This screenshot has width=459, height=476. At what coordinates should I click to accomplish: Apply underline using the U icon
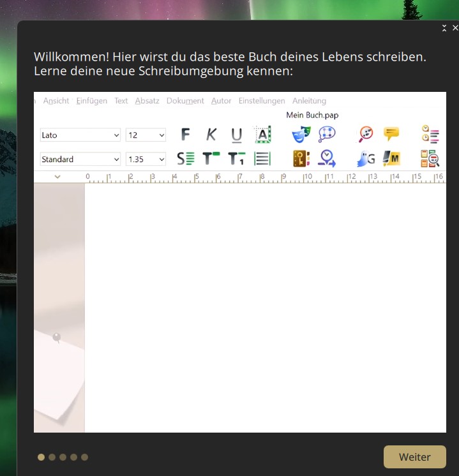[x=237, y=135]
